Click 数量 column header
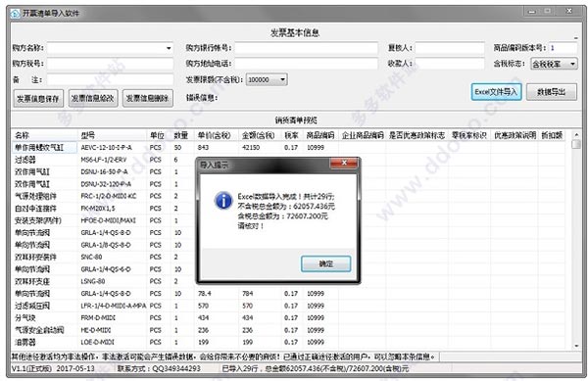This screenshot has width=588, height=381. point(182,135)
